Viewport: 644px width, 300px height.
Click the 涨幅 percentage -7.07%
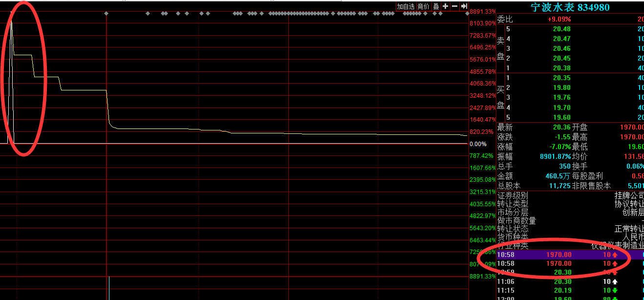559,147
